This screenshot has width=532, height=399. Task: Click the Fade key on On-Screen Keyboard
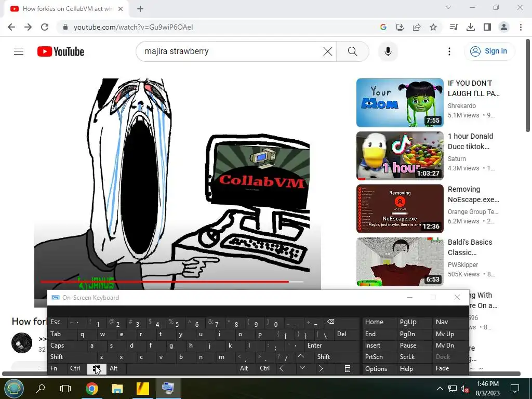click(450, 368)
